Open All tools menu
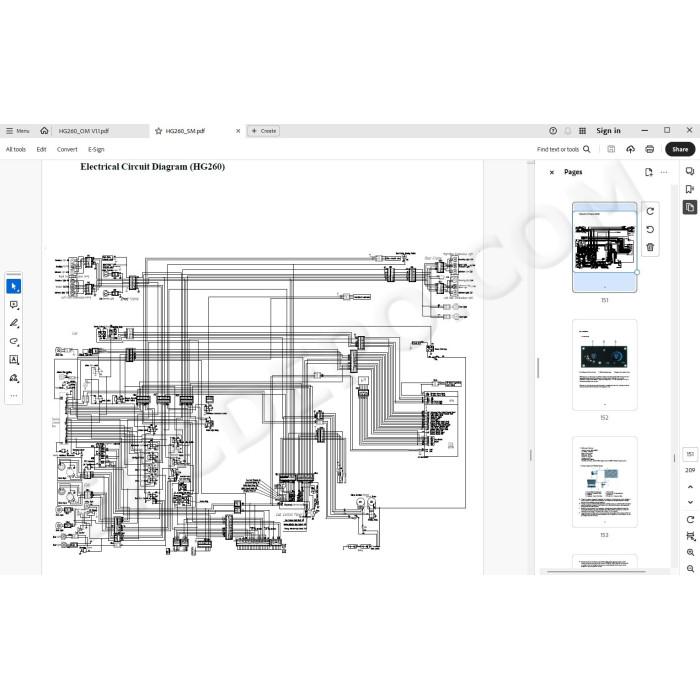This screenshot has width=700, height=700. point(16,149)
